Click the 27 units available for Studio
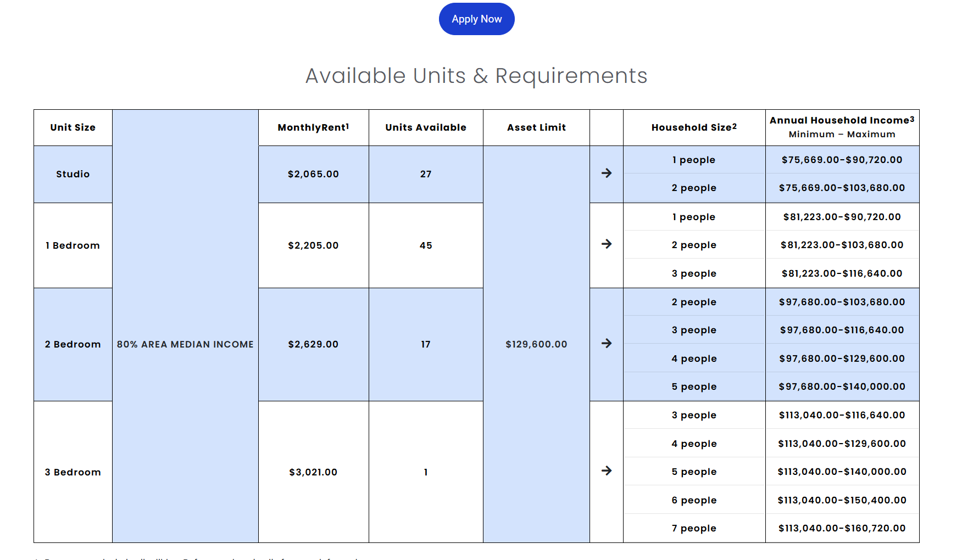Screen dimensions: 962x560 click(x=426, y=174)
